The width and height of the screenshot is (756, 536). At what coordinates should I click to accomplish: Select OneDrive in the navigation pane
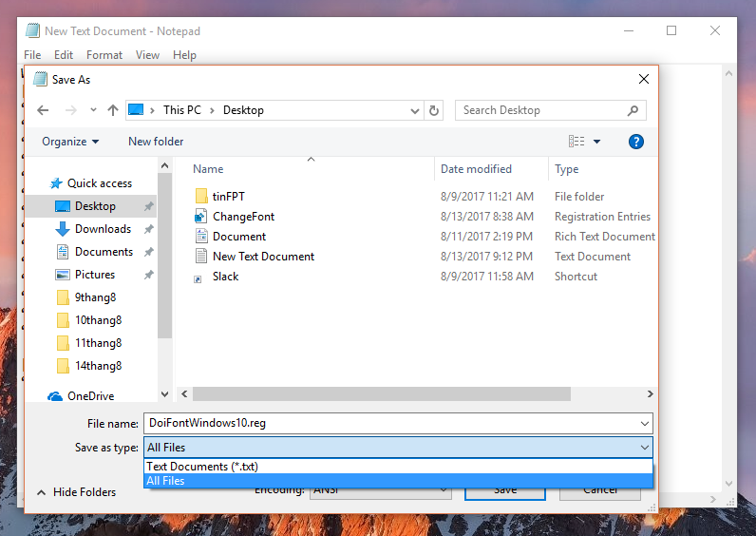pos(90,396)
